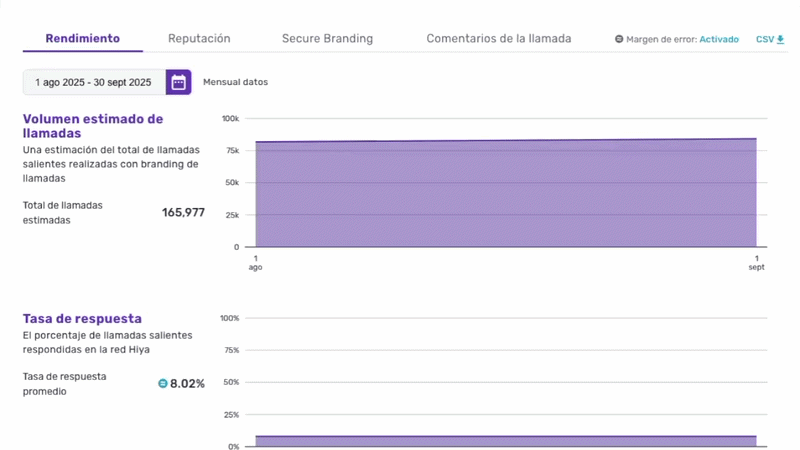Select the 165,977 total calls value
Screen dimensions: 800x450
(x=183, y=213)
